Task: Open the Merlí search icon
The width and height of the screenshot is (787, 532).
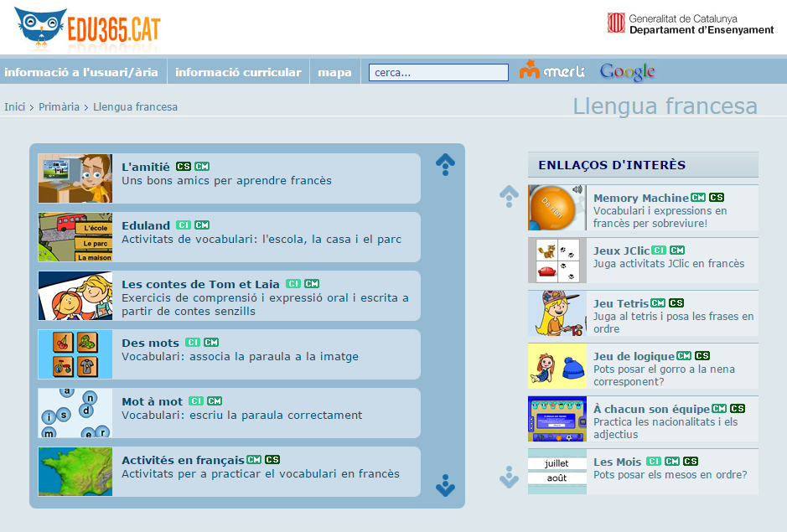Action: (x=551, y=71)
